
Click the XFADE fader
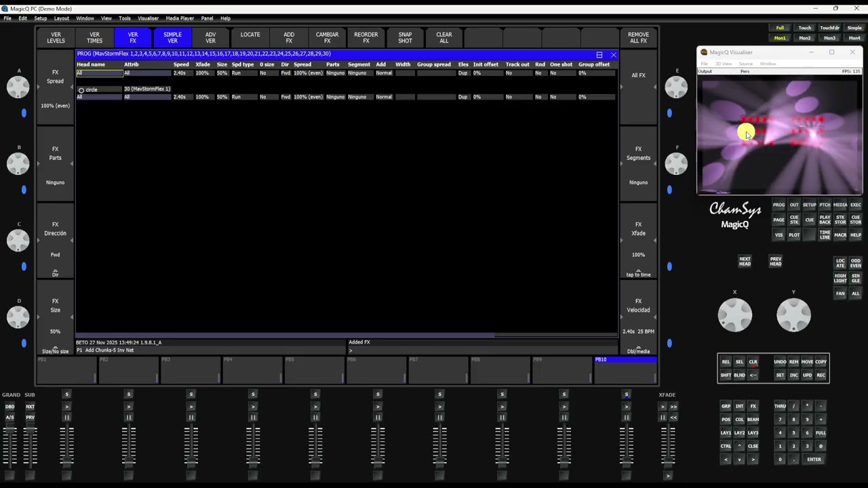(667, 447)
